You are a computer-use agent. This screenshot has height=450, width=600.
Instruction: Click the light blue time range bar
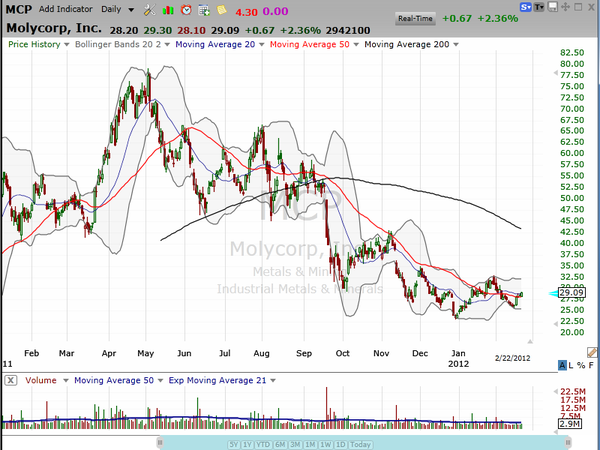(364, 443)
